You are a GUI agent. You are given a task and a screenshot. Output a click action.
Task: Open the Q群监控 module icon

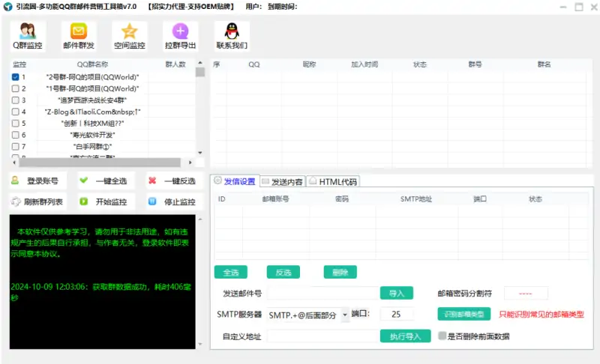(x=28, y=31)
